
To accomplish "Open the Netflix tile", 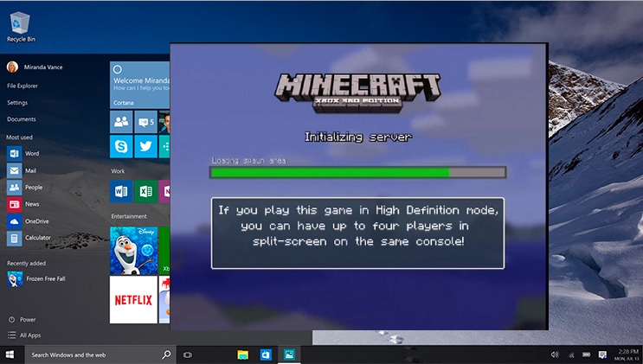I will pos(133,300).
